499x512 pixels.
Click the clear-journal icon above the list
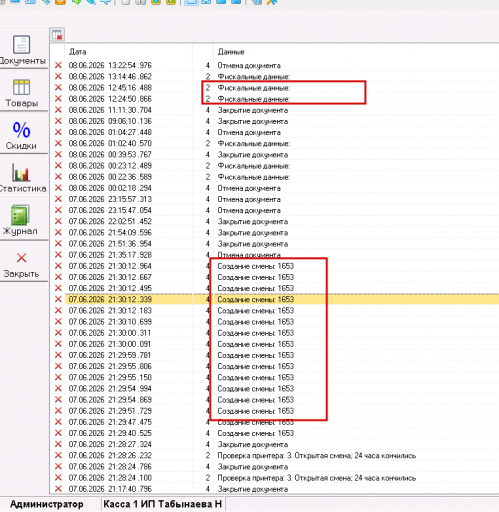tap(57, 34)
